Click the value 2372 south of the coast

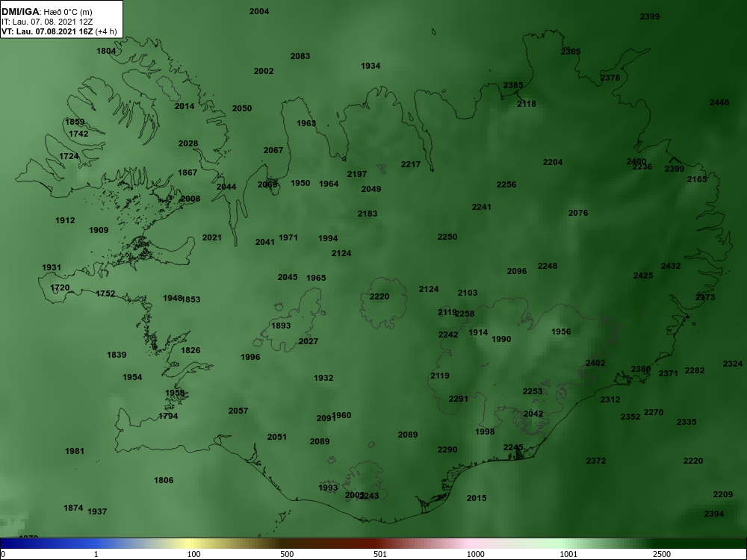point(596,461)
